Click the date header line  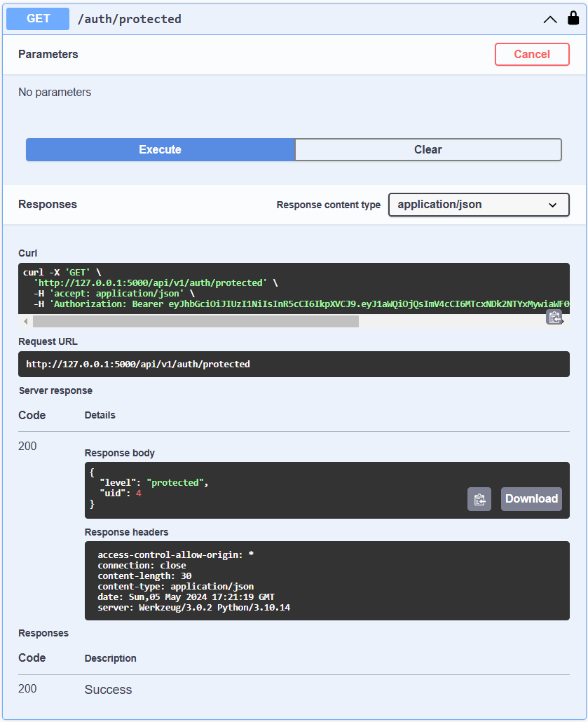pyautogui.click(x=186, y=597)
